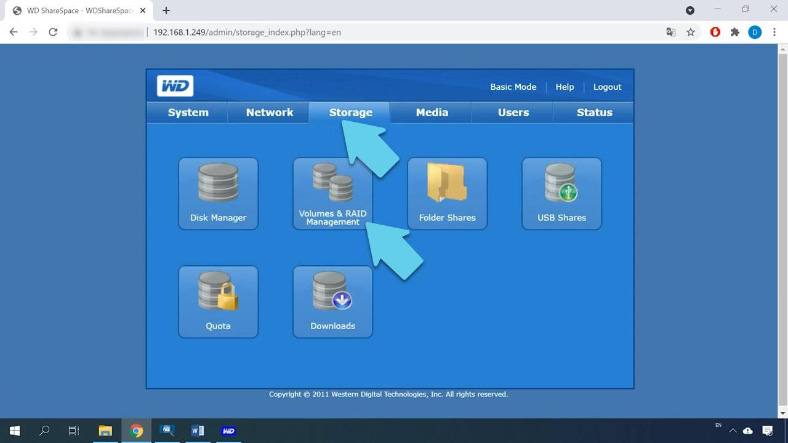Click the address bar URL
Viewport: 788px width, 443px height.
click(247, 32)
